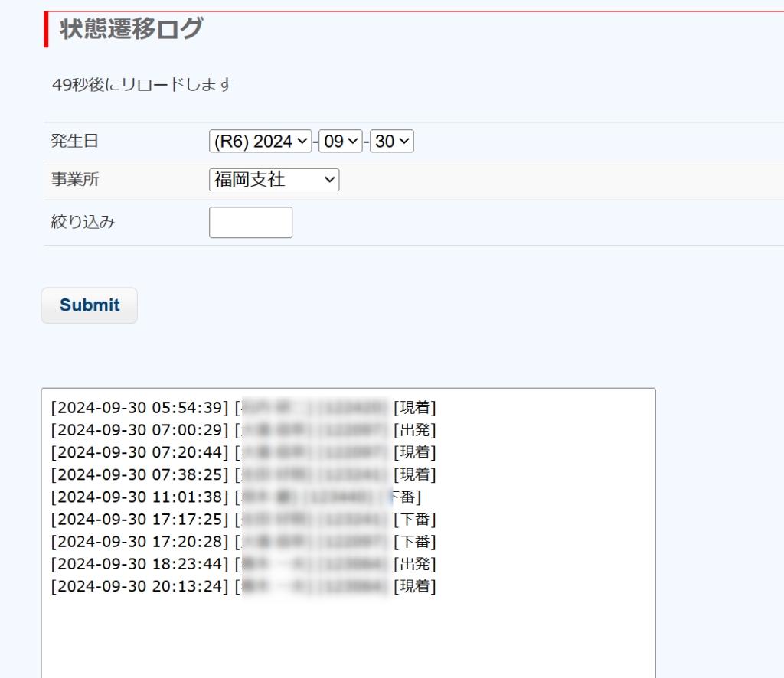Open the year dropdown showing (R6) 2024
This screenshot has height=678, width=784.
(x=260, y=142)
